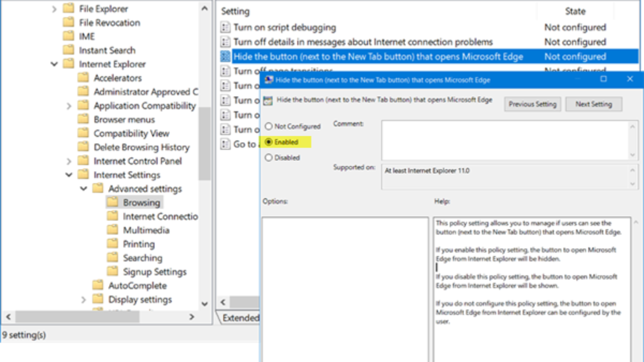This screenshot has height=362, width=644.
Task: Click the tree pane vertical scrollbar down arrow
Action: [x=204, y=304]
